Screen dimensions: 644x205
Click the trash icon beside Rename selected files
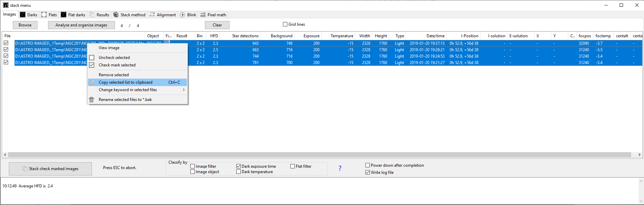[92, 100]
